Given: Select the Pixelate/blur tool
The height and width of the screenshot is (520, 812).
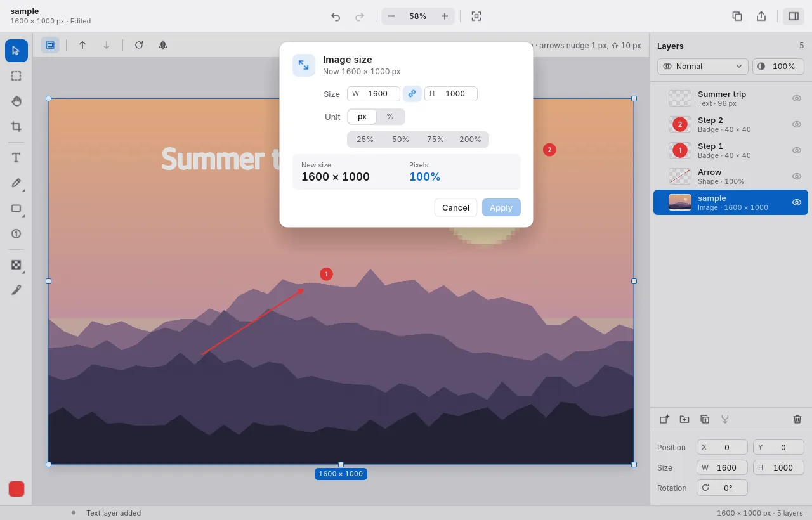Looking at the screenshot, I should [16, 265].
